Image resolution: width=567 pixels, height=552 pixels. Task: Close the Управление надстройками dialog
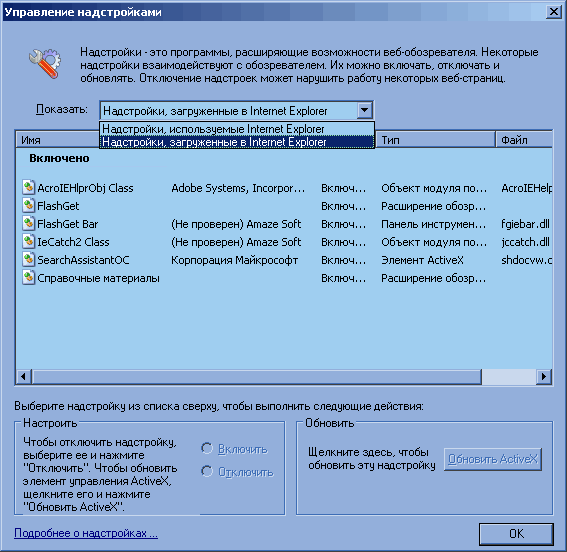(554, 12)
